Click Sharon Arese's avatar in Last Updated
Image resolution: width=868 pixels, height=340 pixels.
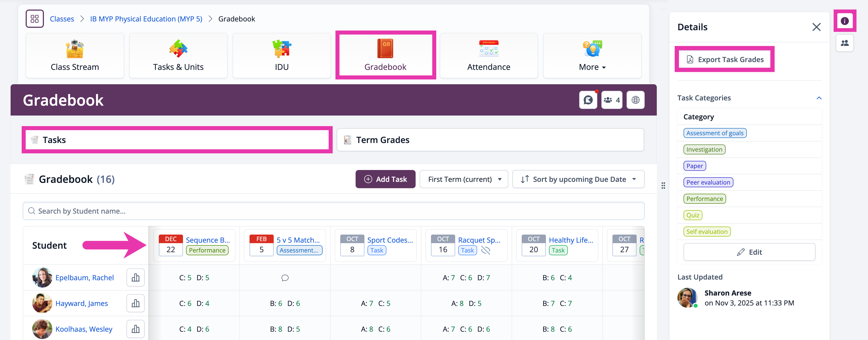tap(687, 298)
